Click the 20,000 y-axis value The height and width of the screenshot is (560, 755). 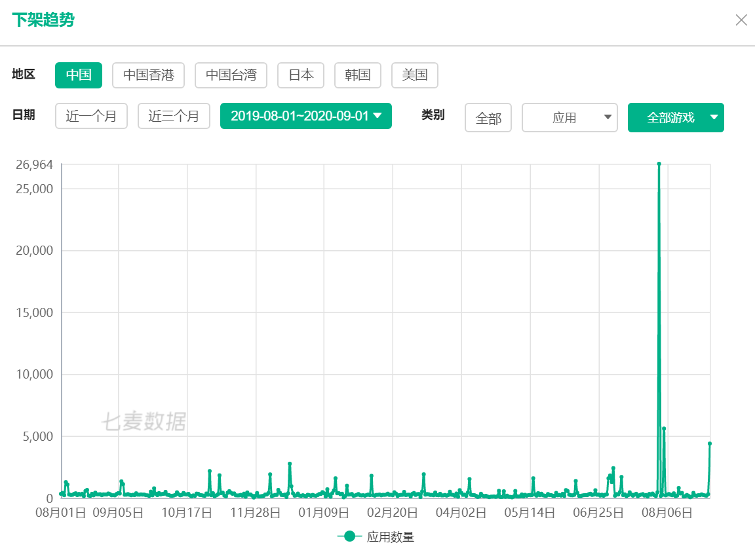tap(34, 251)
